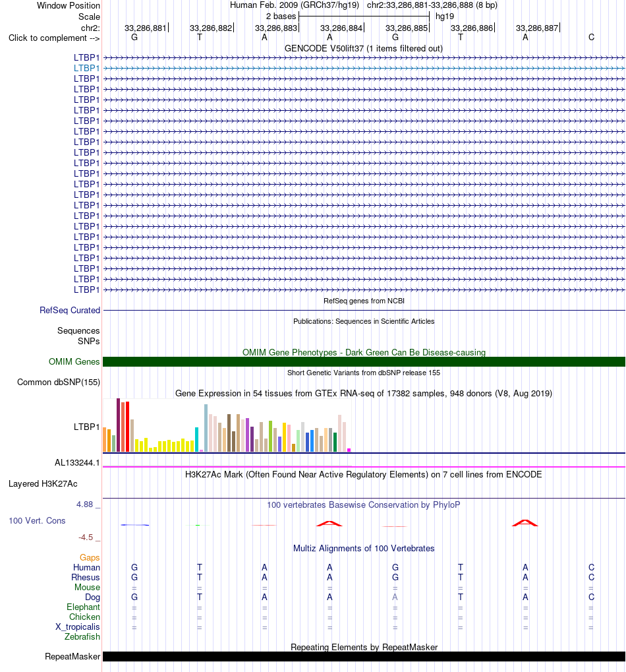This screenshot has height=672, width=626.
Task: Click the 'Click to complement -->' label
Action: (54, 38)
